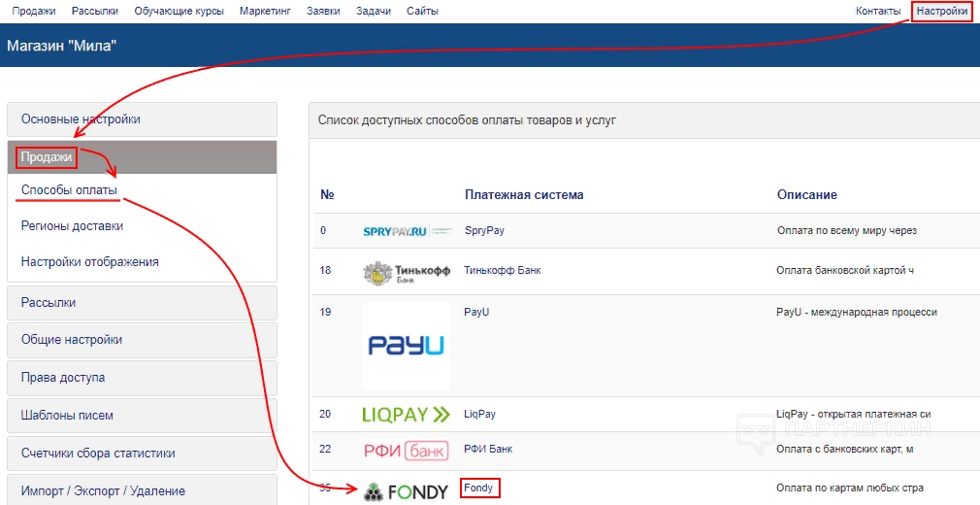
Task: Open the LiqPay payment system link
Action: tap(479, 414)
